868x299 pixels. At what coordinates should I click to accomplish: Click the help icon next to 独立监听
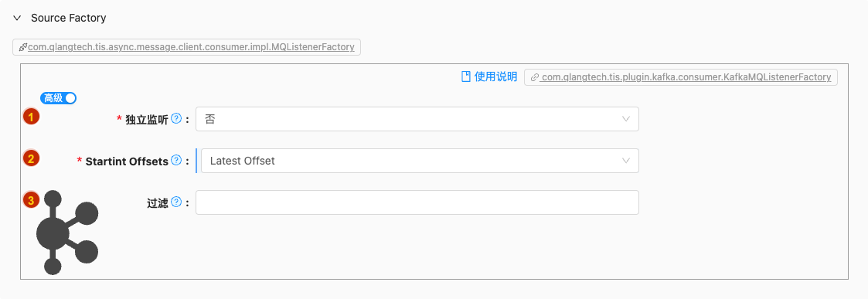176,118
